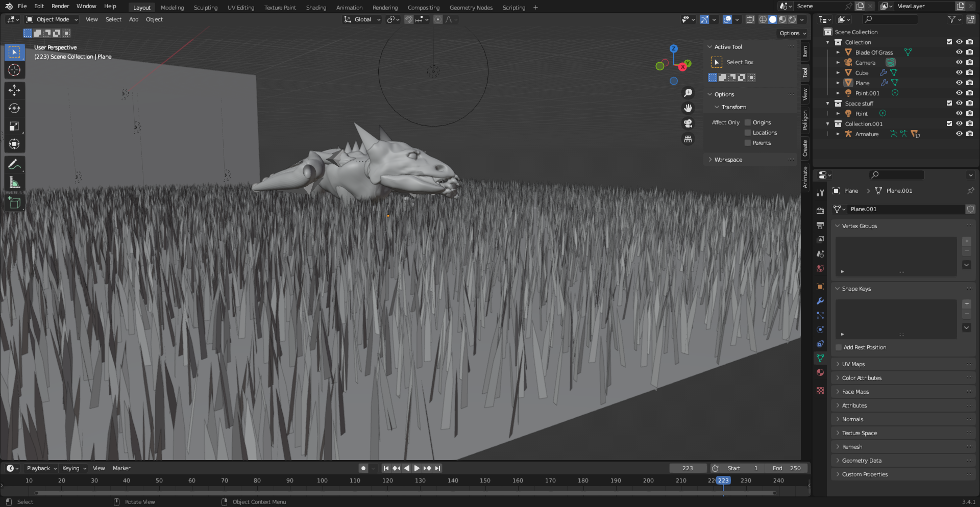Viewport: 980px width, 507px height.
Task: Open the Material properties tab
Action: (x=820, y=372)
